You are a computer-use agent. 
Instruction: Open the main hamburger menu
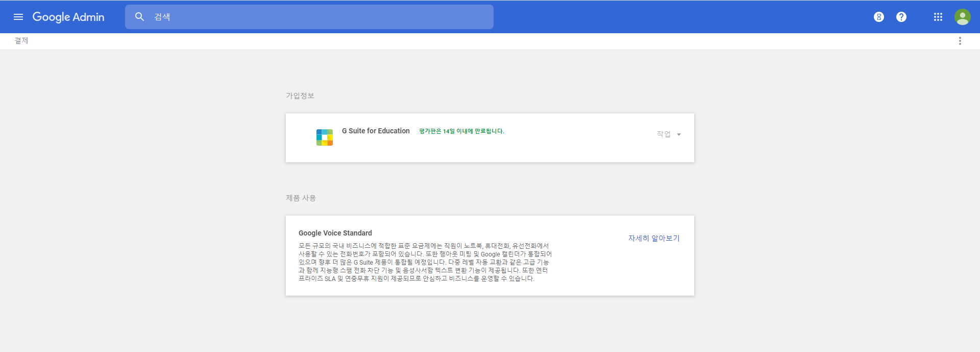tap(18, 17)
